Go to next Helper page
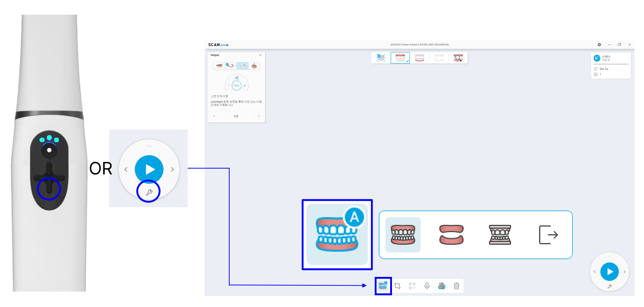The image size is (644, 307). [x=259, y=116]
